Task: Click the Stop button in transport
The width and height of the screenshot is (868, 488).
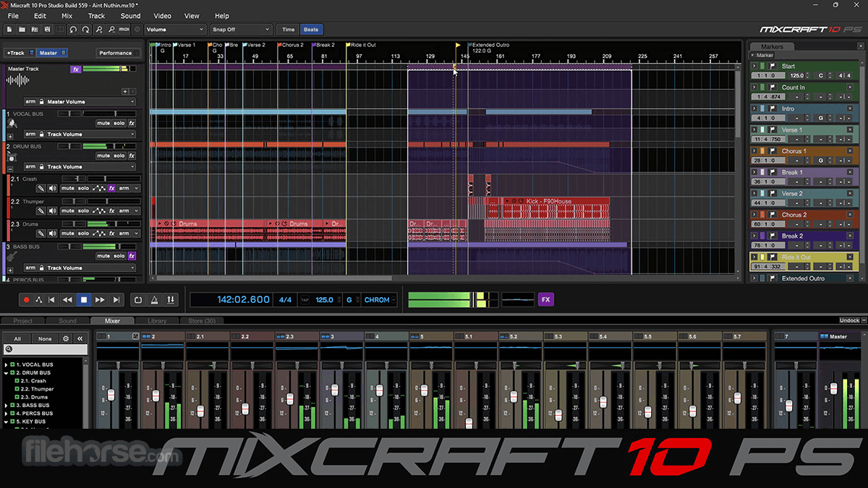Action: pos(84,300)
